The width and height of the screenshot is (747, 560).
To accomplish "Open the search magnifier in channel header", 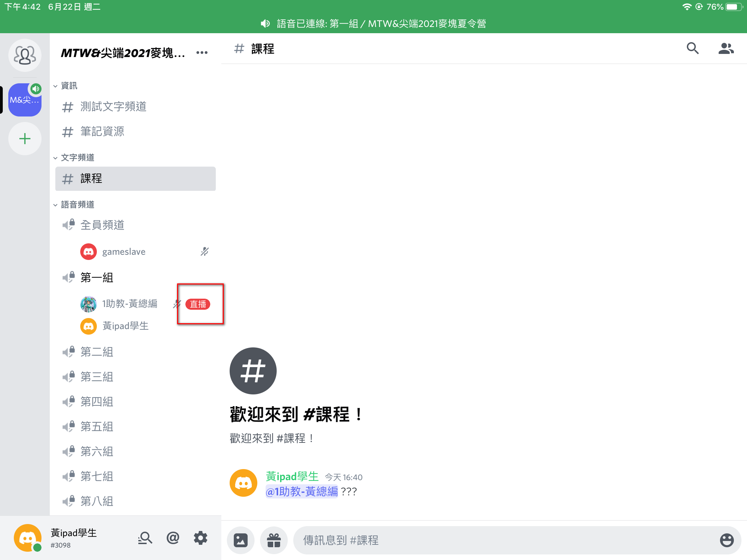I will click(x=692, y=49).
